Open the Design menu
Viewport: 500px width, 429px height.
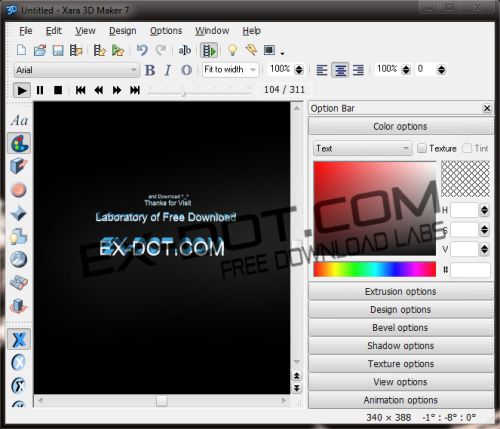(x=123, y=31)
